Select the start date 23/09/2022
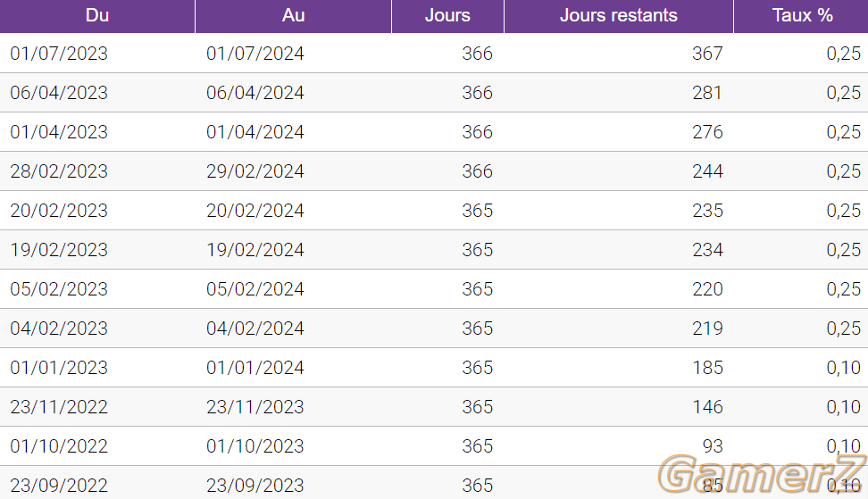 point(59,486)
